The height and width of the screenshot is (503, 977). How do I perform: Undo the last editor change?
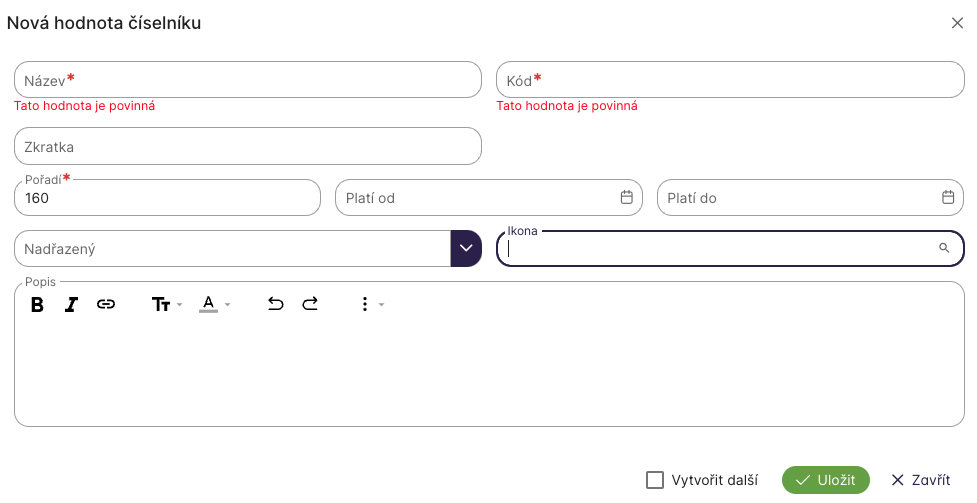[x=276, y=305]
